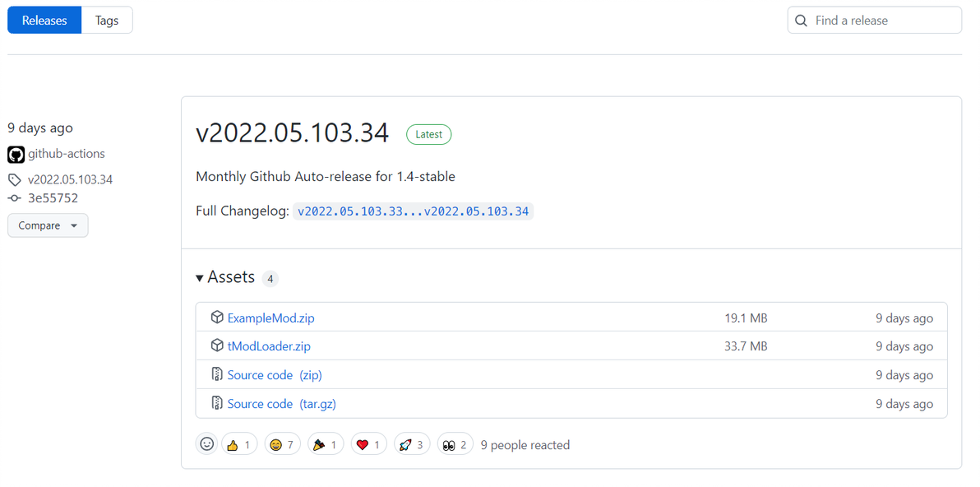Open the github-actions author link
The image size is (980, 487).
pyautogui.click(x=67, y=154)
